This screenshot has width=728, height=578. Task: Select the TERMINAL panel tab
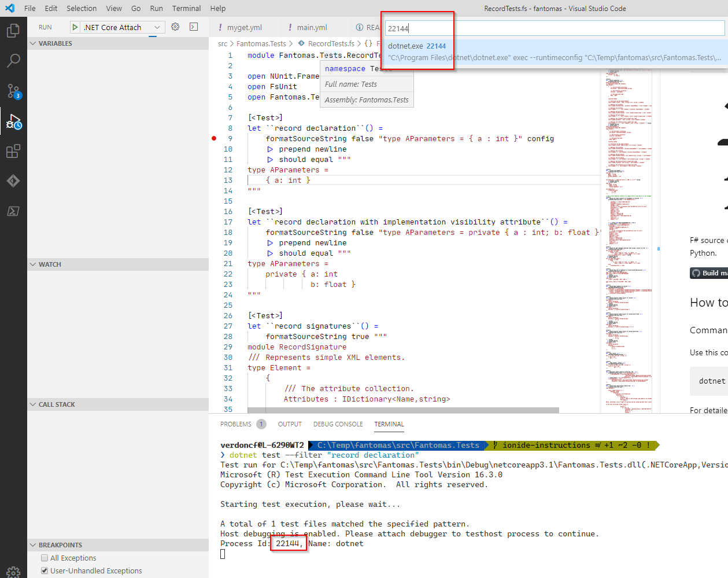click(x=389, y=424)
